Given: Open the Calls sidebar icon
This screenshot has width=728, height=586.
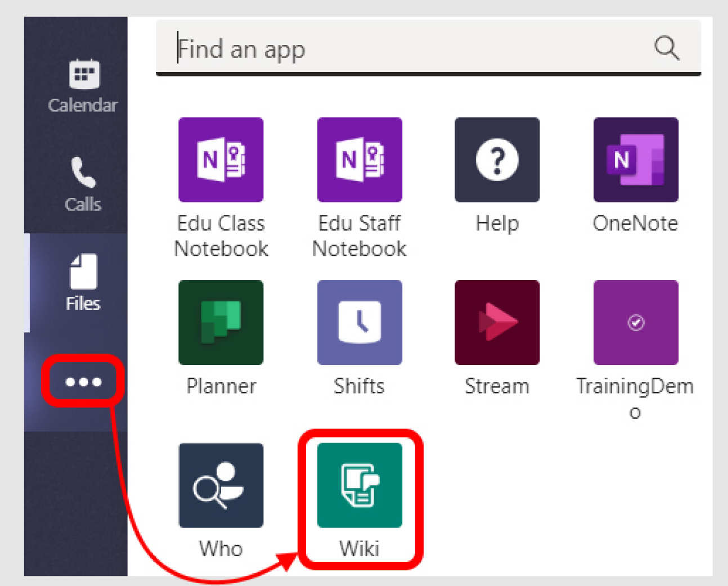Looking at the screenshot, I should [x=83, y=172].
